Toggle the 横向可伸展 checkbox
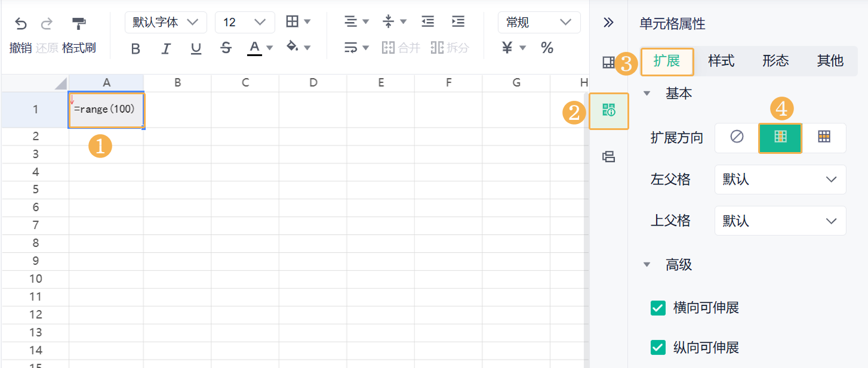 tap(657, 307)
